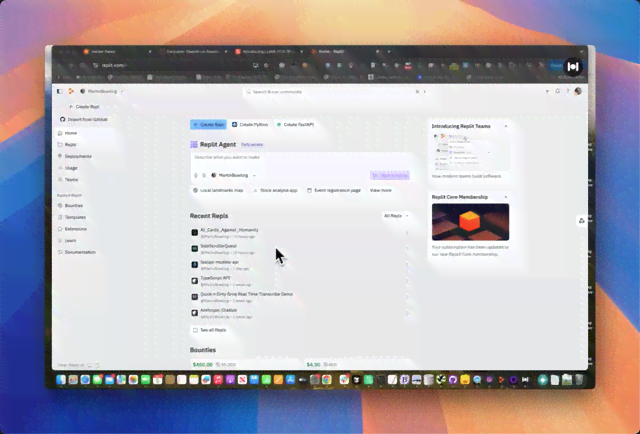640x434 pixels.
Task: Open the Trash in the Dock
Action: 579,380
